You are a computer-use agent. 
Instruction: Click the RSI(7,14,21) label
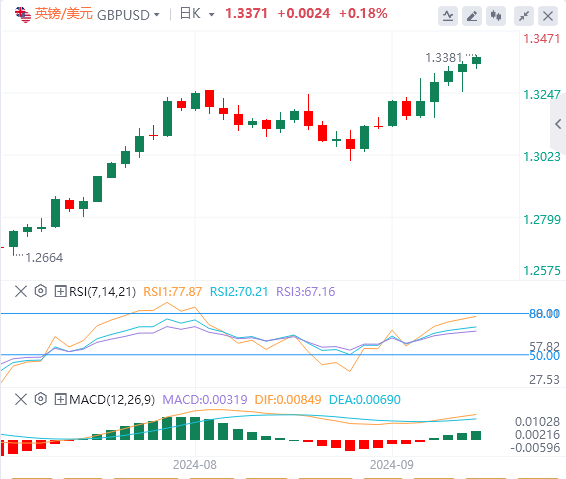[x=102, y=291]
